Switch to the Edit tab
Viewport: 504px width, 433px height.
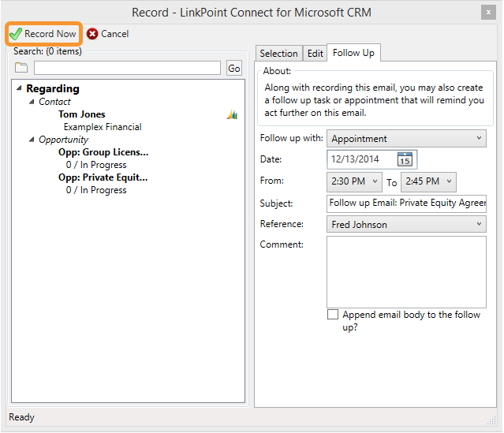coord(315,54)
